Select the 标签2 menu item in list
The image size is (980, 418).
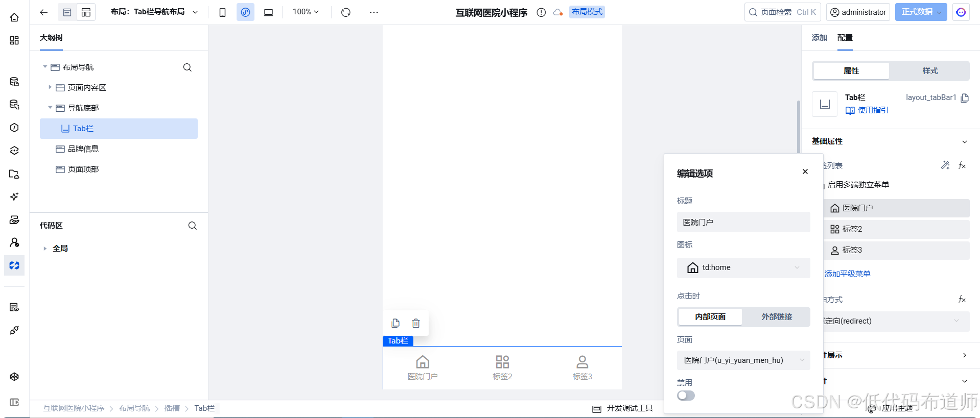897,229
